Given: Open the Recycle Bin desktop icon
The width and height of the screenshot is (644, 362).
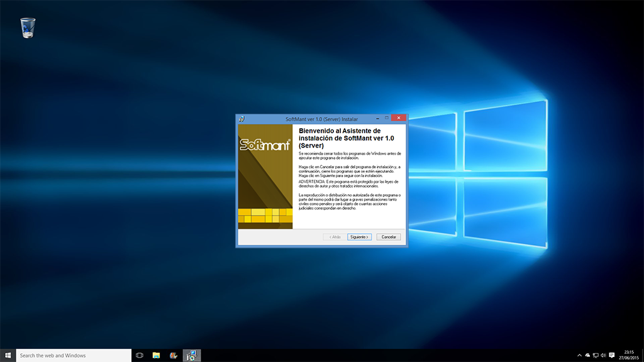Looking at the screenshot, I should (28, 28).
